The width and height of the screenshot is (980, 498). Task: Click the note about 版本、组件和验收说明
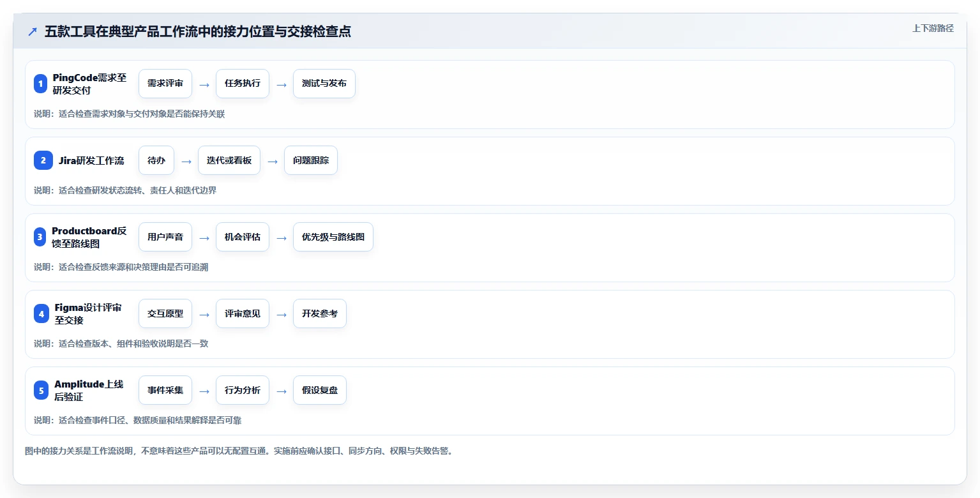121,344
